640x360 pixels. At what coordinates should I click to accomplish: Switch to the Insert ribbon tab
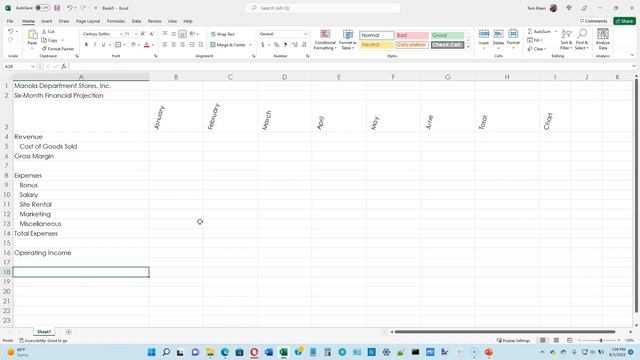47,21
